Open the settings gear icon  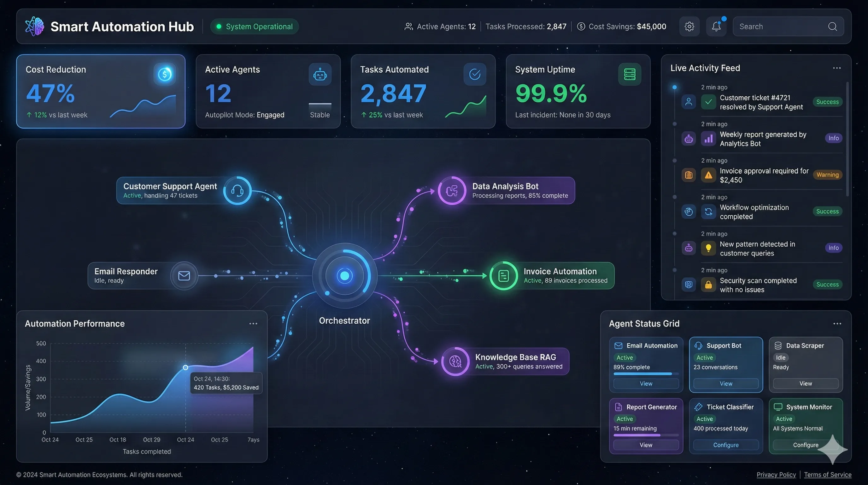click(x=689, y=26)
